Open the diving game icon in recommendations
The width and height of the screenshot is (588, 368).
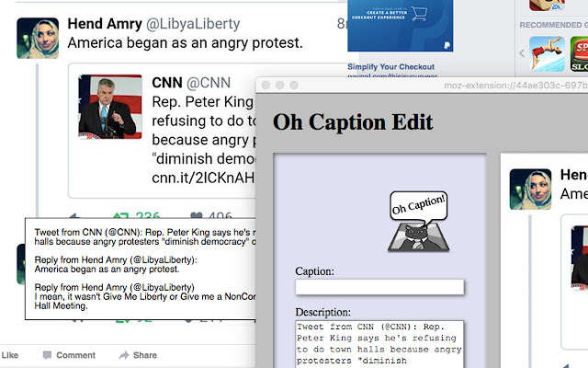(x=548, y=53)
